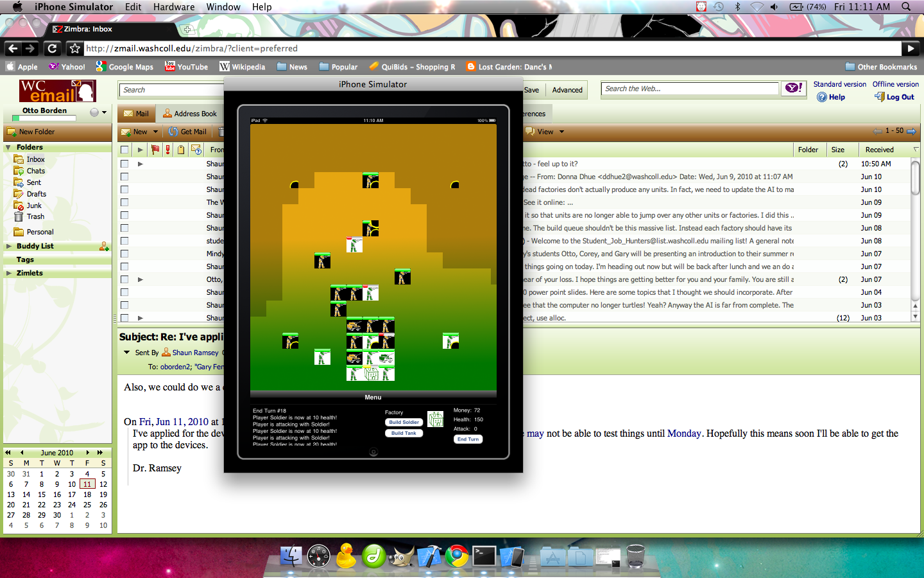Click the Build Soldier button in the simulator
Image resolution: width=924 pixels, height=578 pixels.
[x=404, y=422]
